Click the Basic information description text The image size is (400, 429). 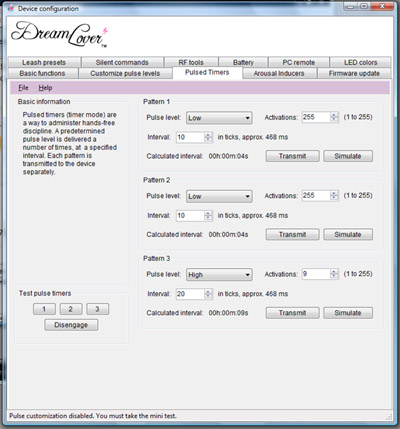70,143
